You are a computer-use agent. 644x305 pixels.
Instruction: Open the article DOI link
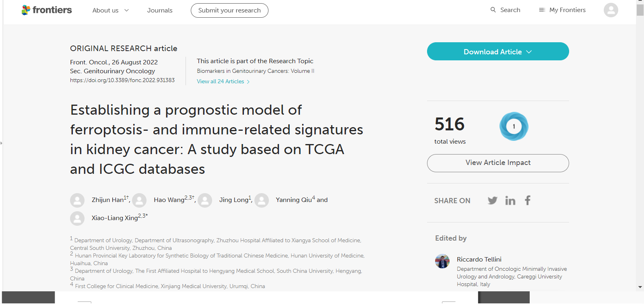122,80
